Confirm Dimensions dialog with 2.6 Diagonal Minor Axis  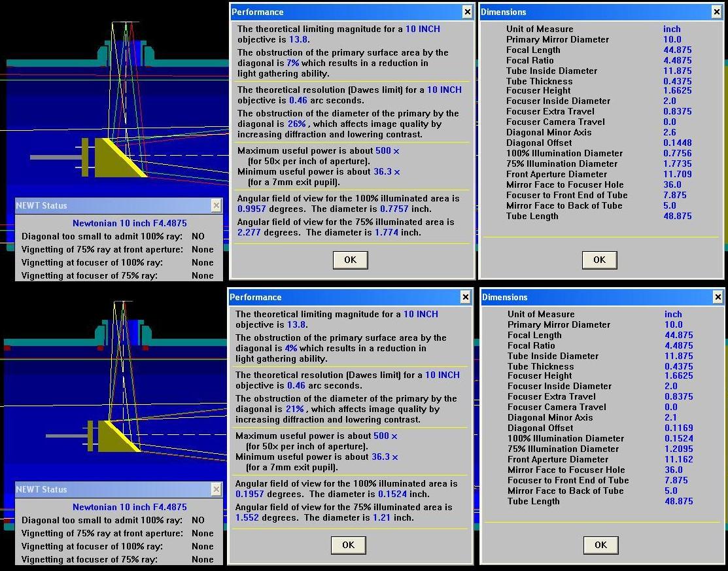(x=599, y=260)
